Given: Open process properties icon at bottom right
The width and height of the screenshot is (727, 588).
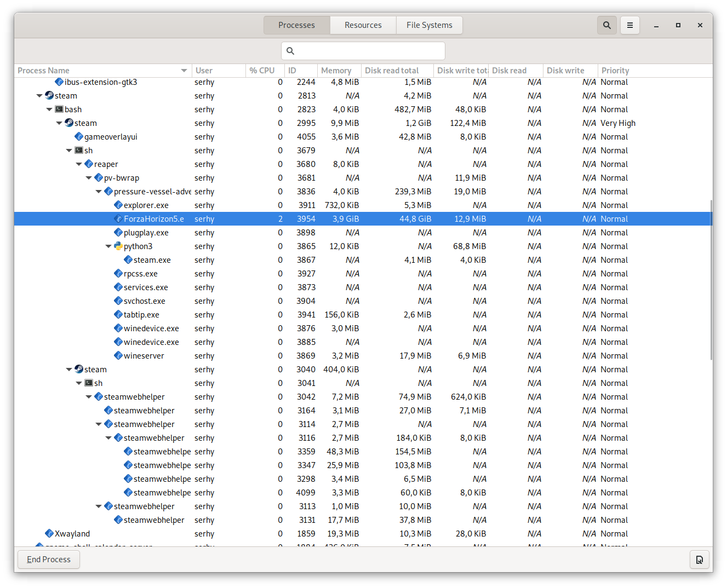Looking at the screenshot, I should point(700,560).
